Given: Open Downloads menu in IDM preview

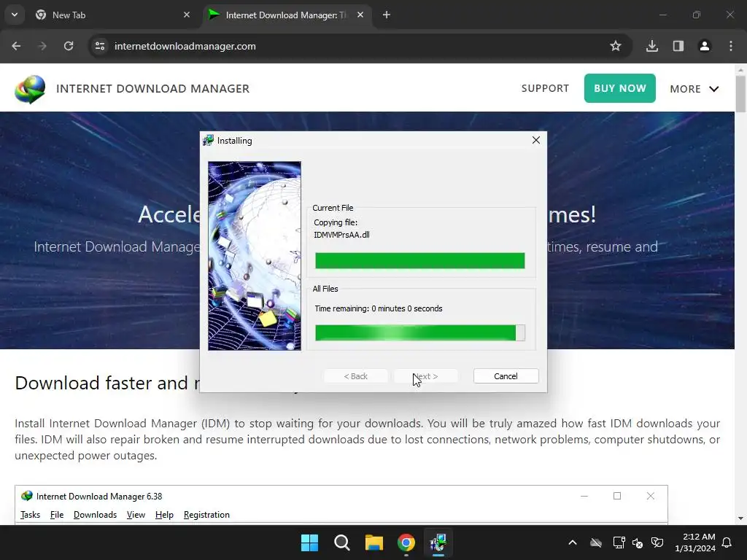Looking at the screenshot, I should (x=96, y=515).
